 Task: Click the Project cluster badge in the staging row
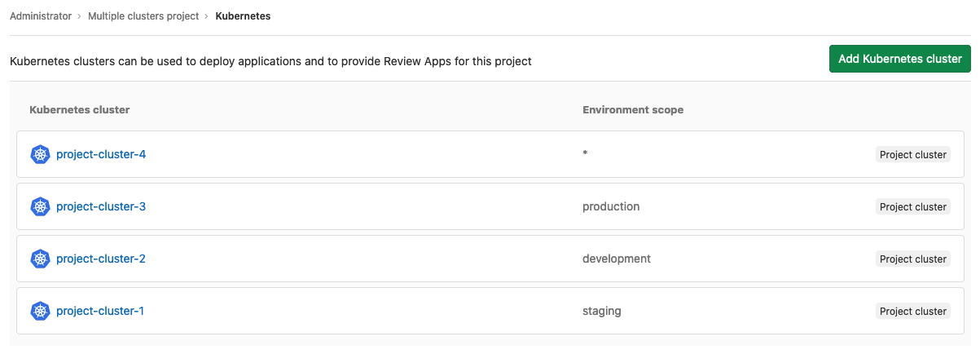click(x=912, y=312)
